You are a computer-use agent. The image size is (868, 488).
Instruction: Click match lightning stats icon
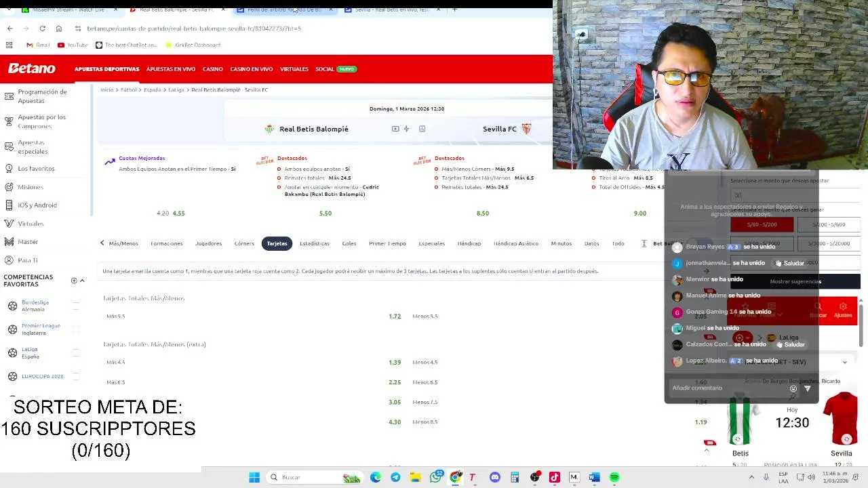pyautogui.click(x=406, y=129)
